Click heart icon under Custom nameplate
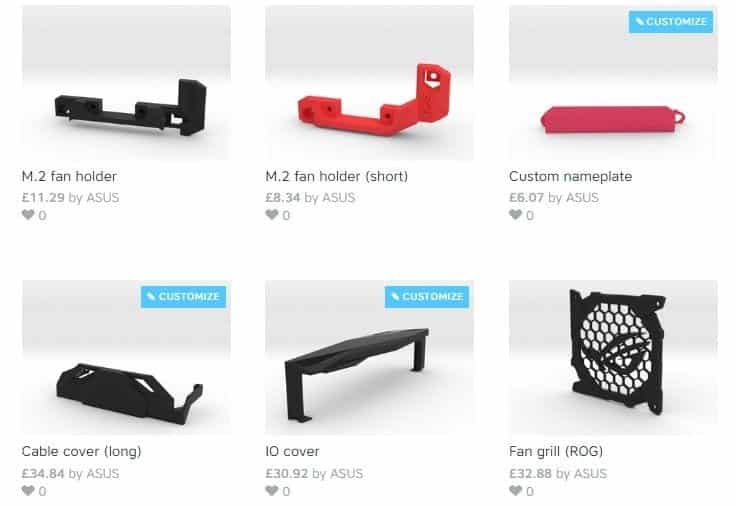The width and height of the screenshot is (736, 506). click(x=515, y=215)
